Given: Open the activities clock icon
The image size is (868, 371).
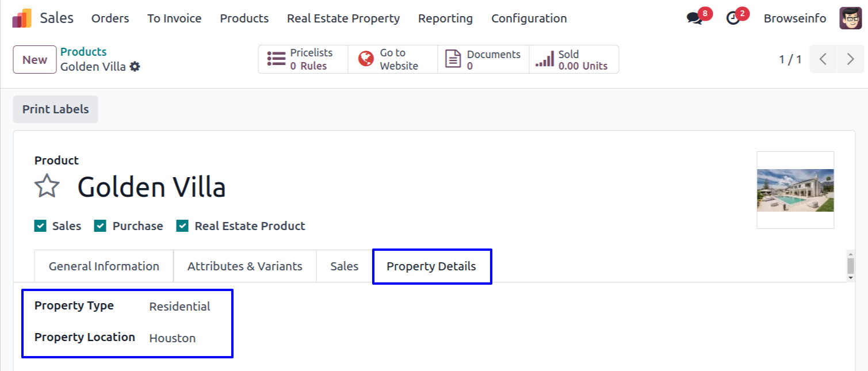Looking at the screenshot, I should (x=733, y=18).
